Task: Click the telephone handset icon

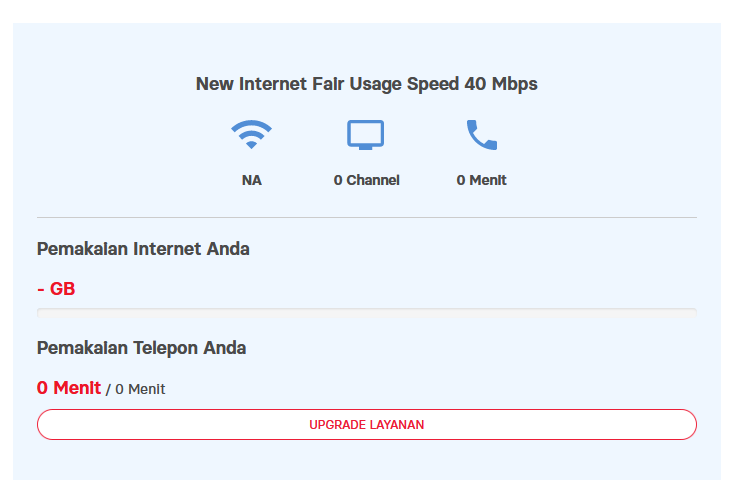Action: pyautogui.click(x=481, y=135)
